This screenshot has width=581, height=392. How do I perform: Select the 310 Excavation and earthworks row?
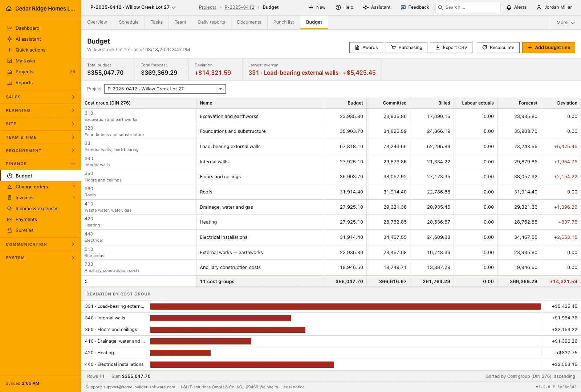click(331, 117)
